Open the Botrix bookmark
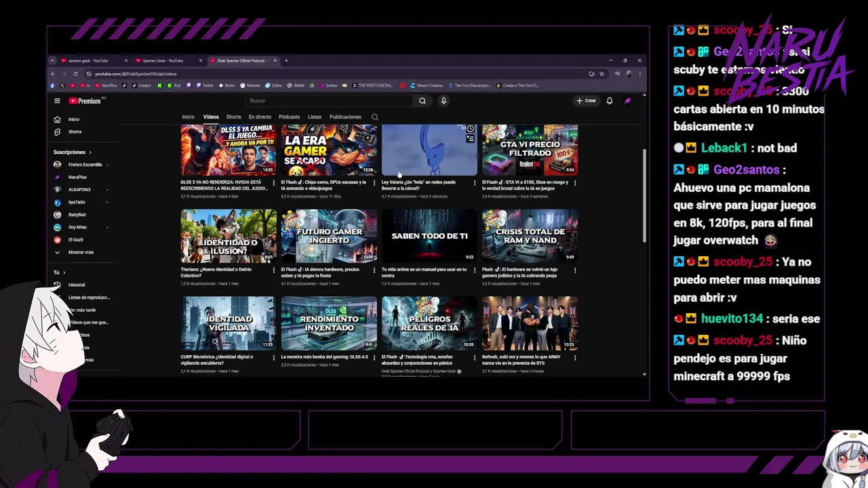The image size is (868, 488). pos(227,85)
